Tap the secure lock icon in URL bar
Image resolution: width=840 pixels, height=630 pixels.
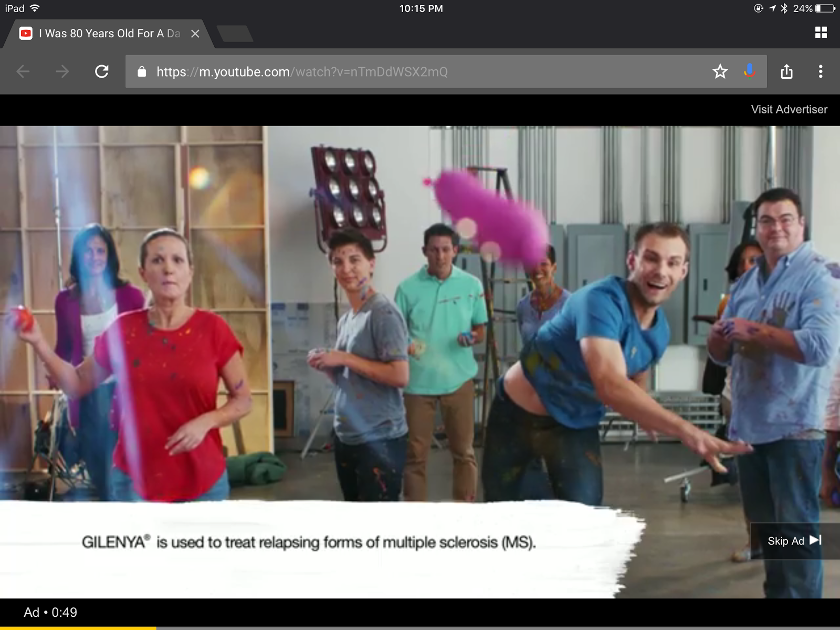coord(142,72)
